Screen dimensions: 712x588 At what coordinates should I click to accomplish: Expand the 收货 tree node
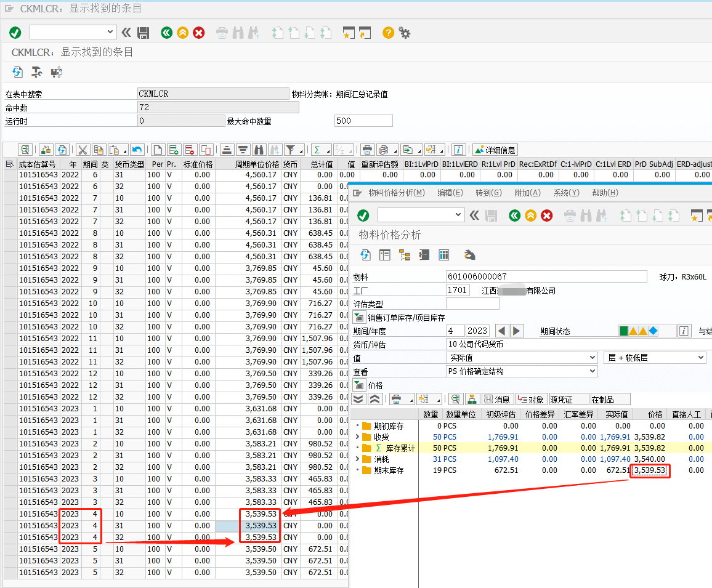[x=357, y=437]
